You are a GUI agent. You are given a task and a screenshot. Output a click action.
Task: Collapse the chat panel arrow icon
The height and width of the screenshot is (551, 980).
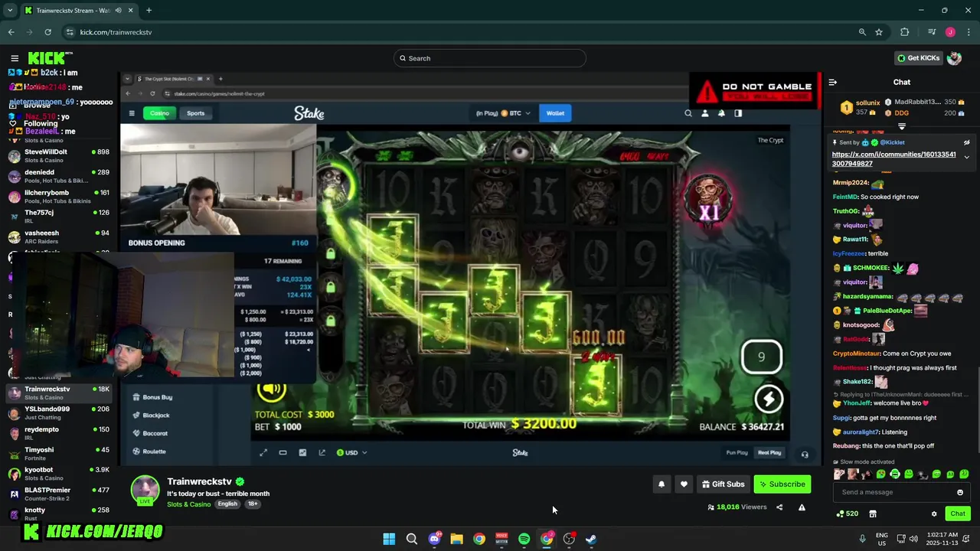833,82
